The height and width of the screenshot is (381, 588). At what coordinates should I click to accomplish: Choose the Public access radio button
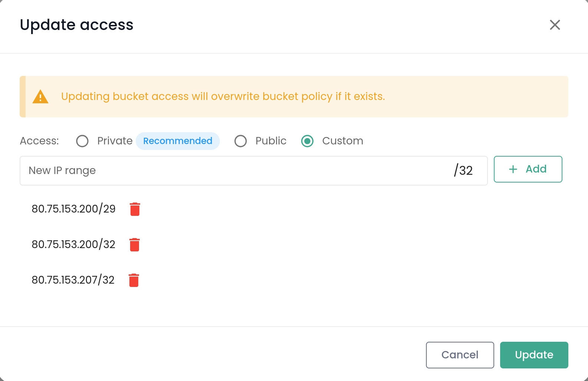[241, 141]
